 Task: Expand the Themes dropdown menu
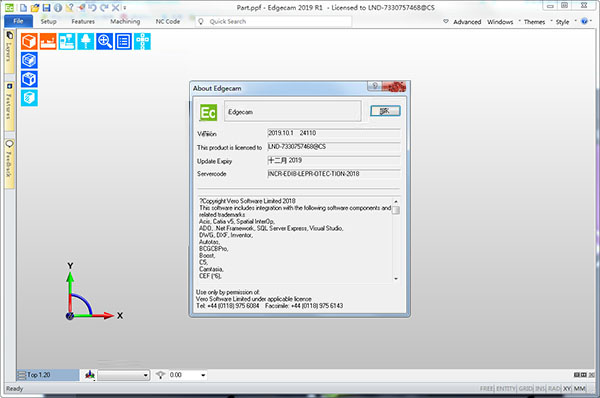(534, 22)
